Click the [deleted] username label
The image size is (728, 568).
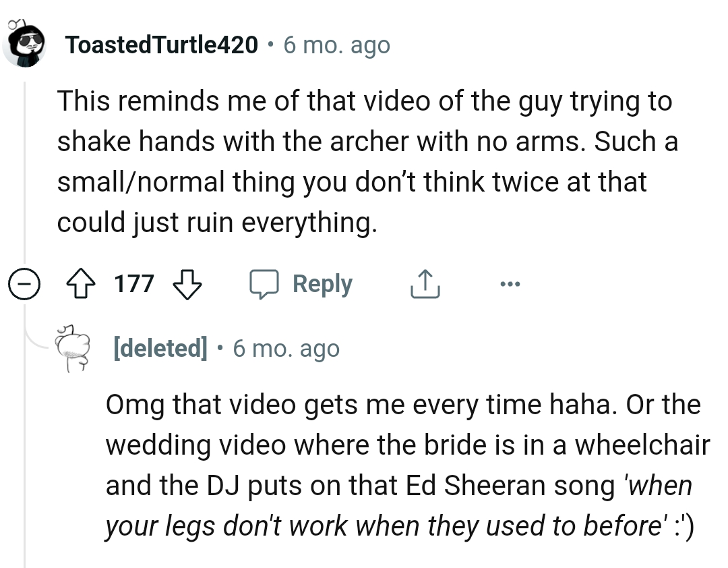click(x=160, y=349)
